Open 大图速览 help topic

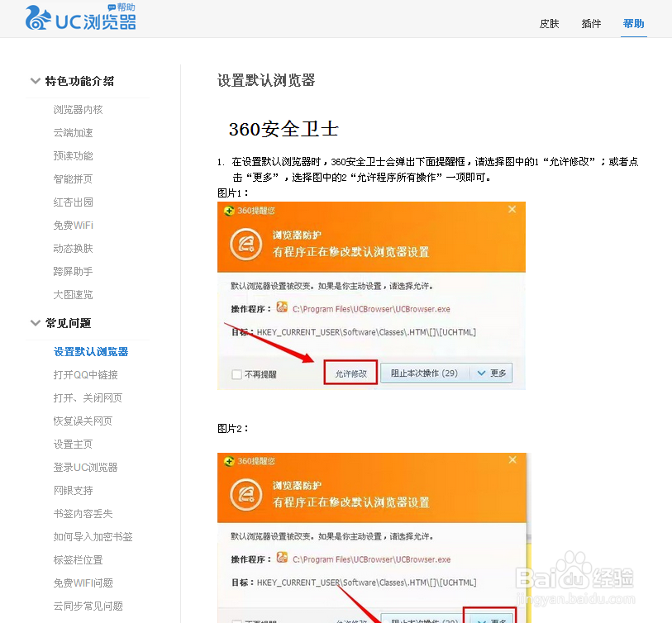[73, 295]
